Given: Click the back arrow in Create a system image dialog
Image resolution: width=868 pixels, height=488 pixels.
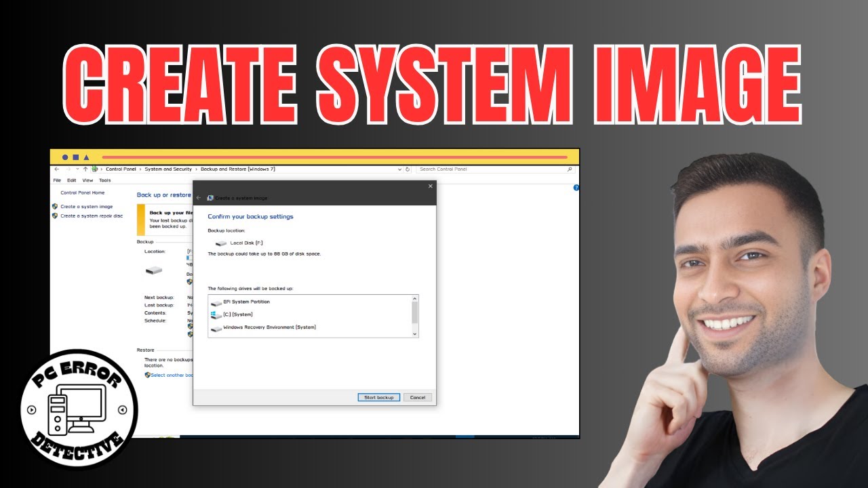Looking at the screenshot, I should coord(199,198).
